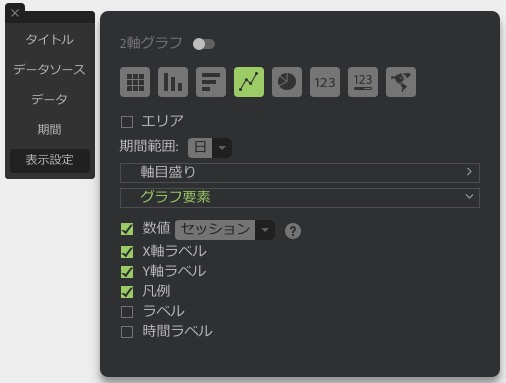Screen dimensions: 506x383
Task: Open the 期間範囲 dropdown showing 日
Action: [210, 148]
